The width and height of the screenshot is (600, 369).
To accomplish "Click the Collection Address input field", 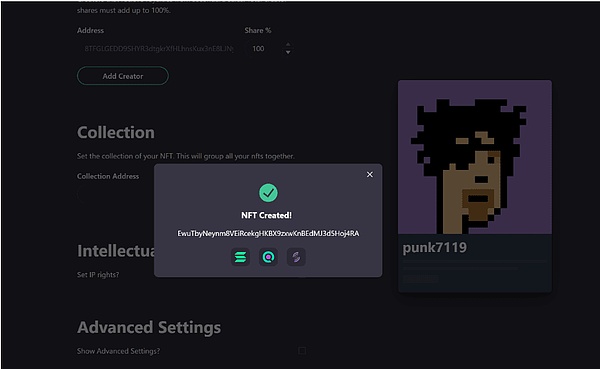I will tap(115, 195).
